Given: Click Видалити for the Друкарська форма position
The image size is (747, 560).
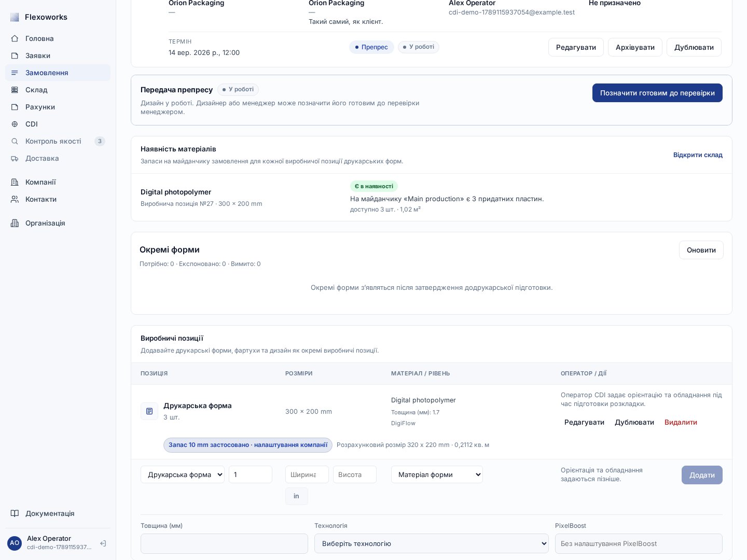Looking at the screenshot, I should click(681, 422).
